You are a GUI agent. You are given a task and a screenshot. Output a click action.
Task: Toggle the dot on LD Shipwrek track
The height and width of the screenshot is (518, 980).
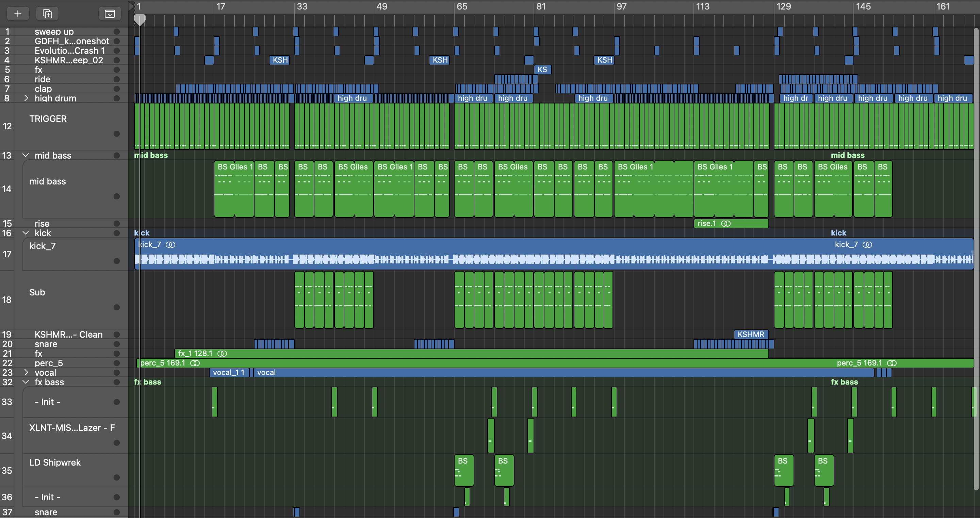[x=117, y=477]
